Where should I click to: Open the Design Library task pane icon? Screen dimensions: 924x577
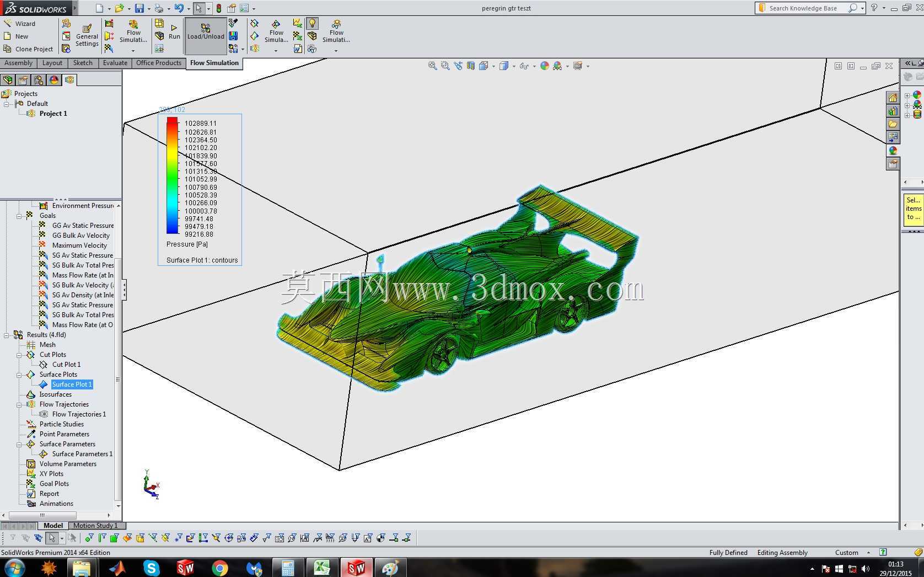click(893, 111)
